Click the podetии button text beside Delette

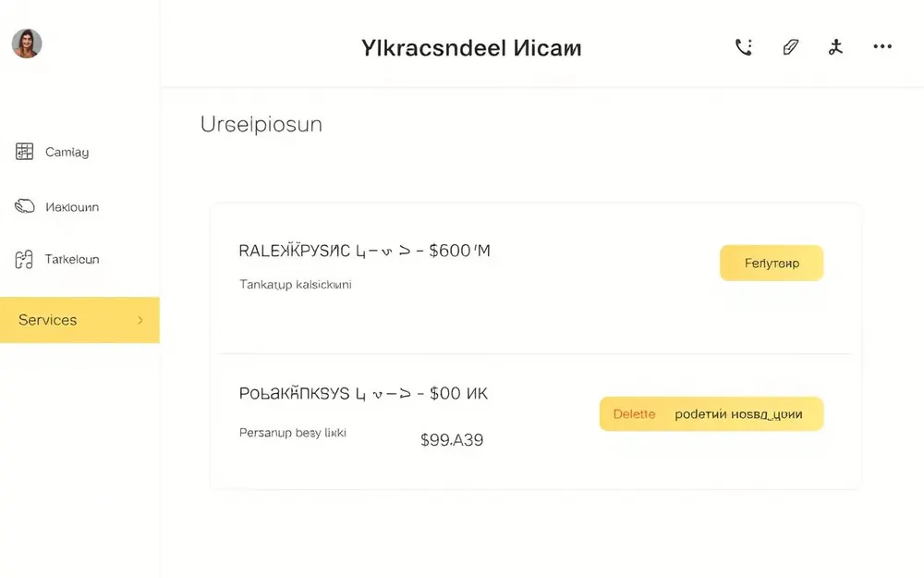click(x=738, y=414)
